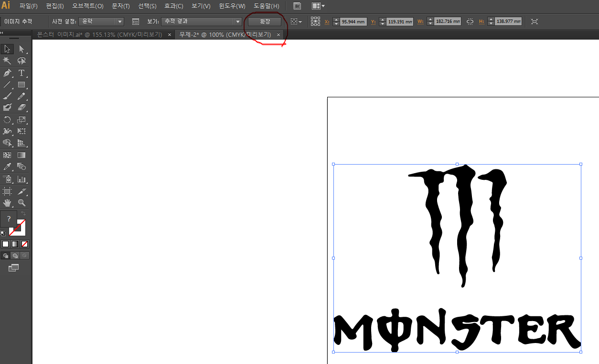Switch to 몬스터 이미지.ai document tab
Image resolution: width=599 pixels, height=364 pixels.
[x=99, y=35]
